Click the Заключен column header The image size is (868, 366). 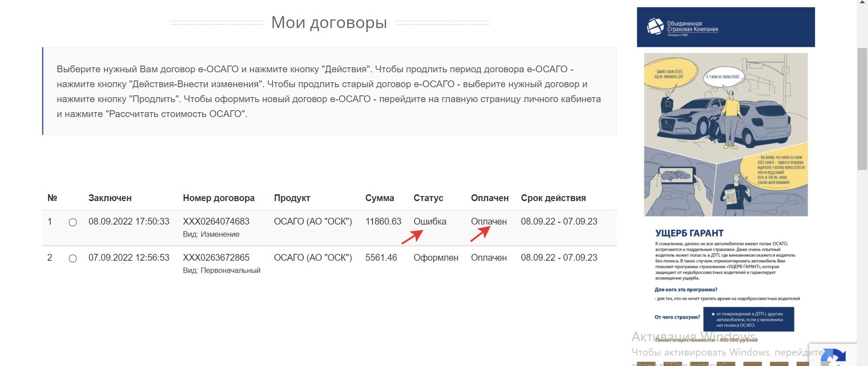(x=110, y=198)
